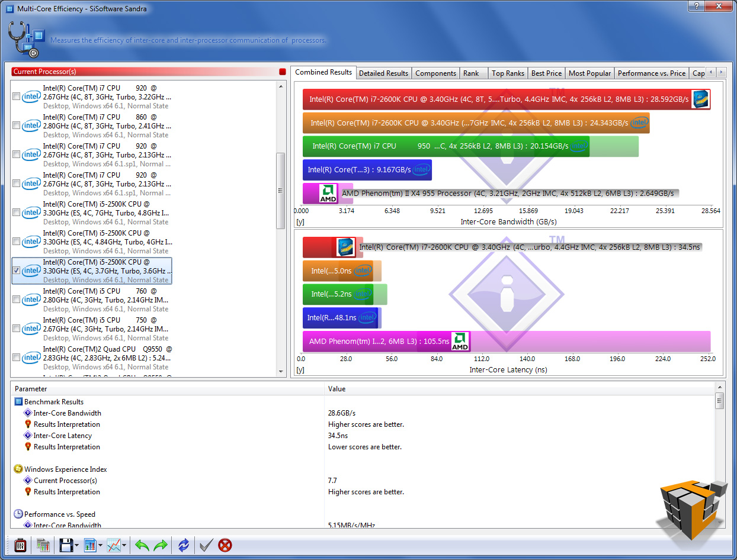Click the blue 9.167GB/s bandwidth bar

tap(367, 170)
